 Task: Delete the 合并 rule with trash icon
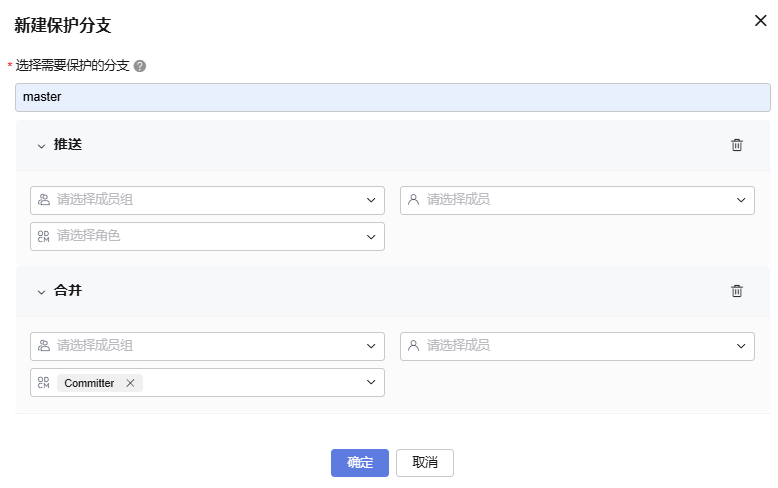point(737,291)
